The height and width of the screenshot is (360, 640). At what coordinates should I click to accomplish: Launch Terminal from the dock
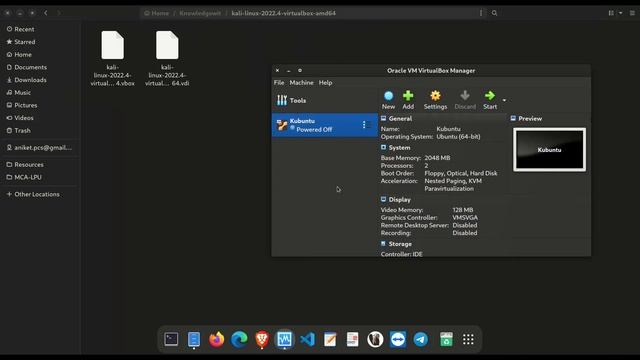tap(171, 339)
